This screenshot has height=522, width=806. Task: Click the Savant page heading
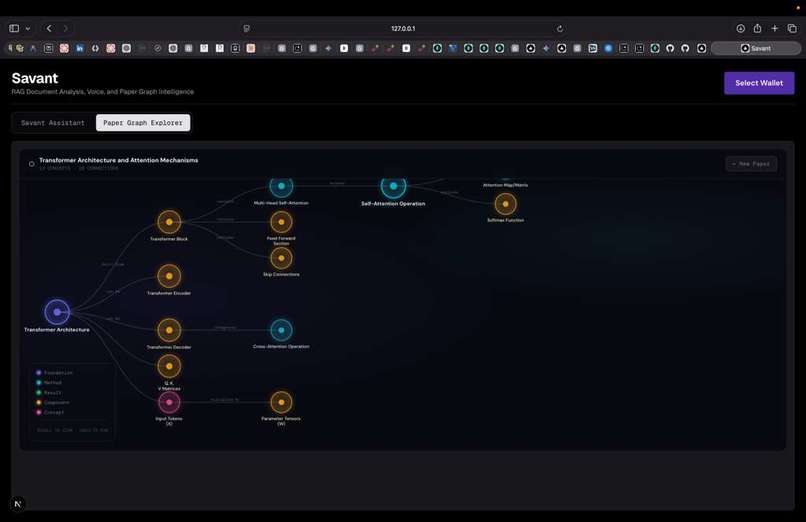[x=35, y=78]
